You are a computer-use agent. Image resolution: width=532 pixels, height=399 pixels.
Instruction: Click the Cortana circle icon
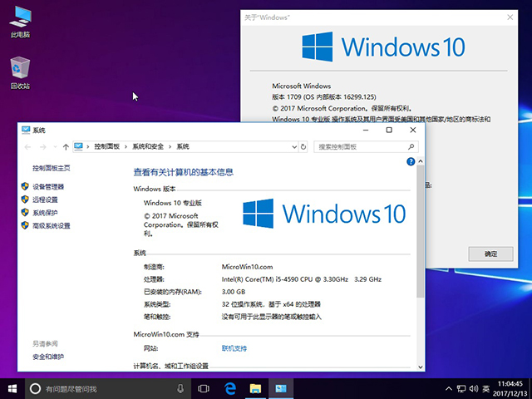coord(35,388)
